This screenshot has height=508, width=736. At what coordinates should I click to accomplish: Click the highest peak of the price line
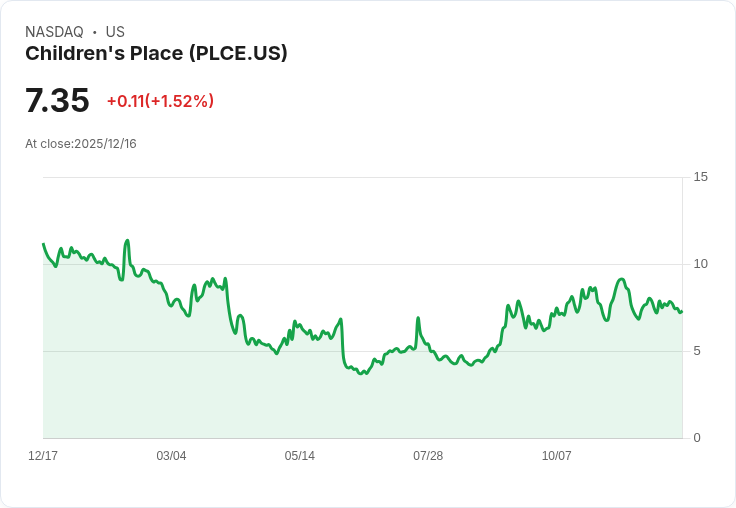[127, 240]
